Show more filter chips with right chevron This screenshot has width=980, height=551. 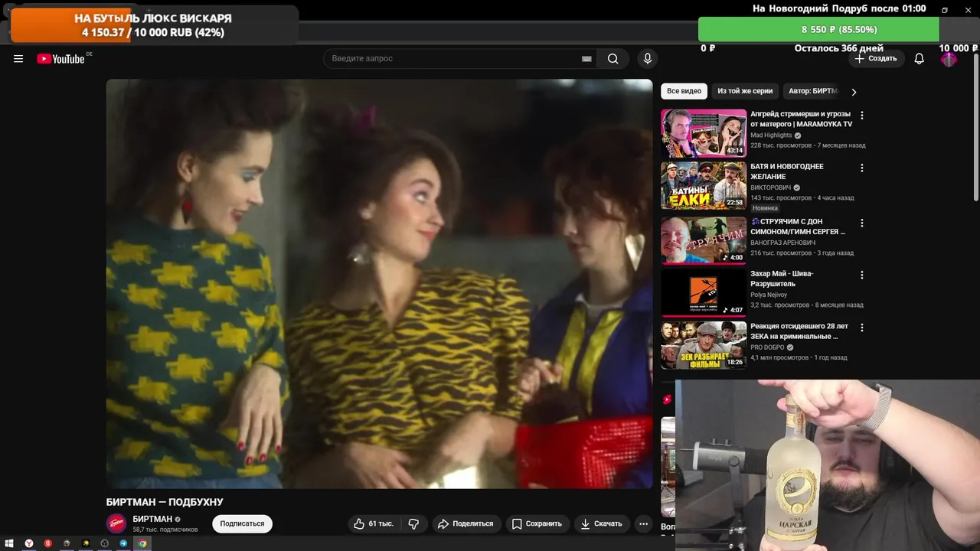pos(854,92)
